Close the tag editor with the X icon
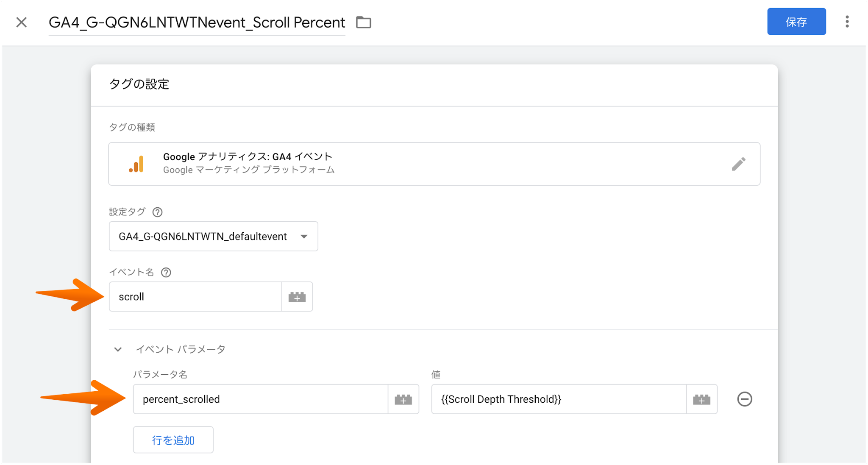868x465 pixels. pos(22,22)
